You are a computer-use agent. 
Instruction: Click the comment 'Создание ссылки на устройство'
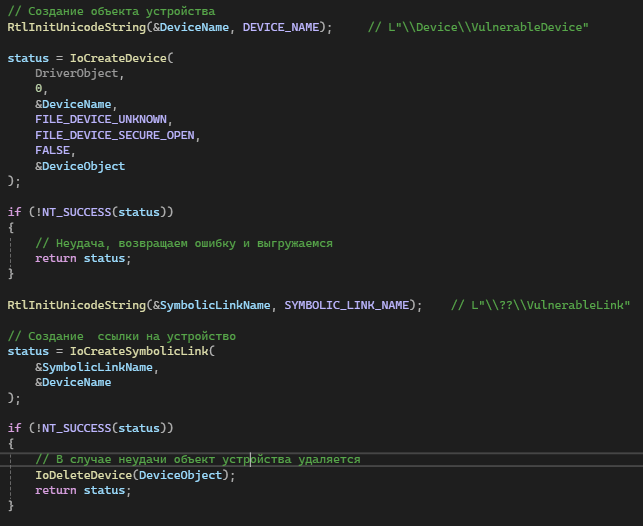[x=121, y=335]
